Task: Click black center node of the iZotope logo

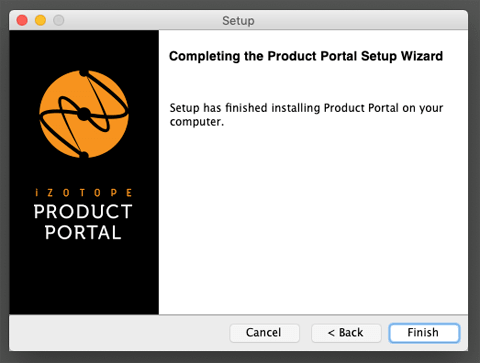Action: [x=84, y=114]
